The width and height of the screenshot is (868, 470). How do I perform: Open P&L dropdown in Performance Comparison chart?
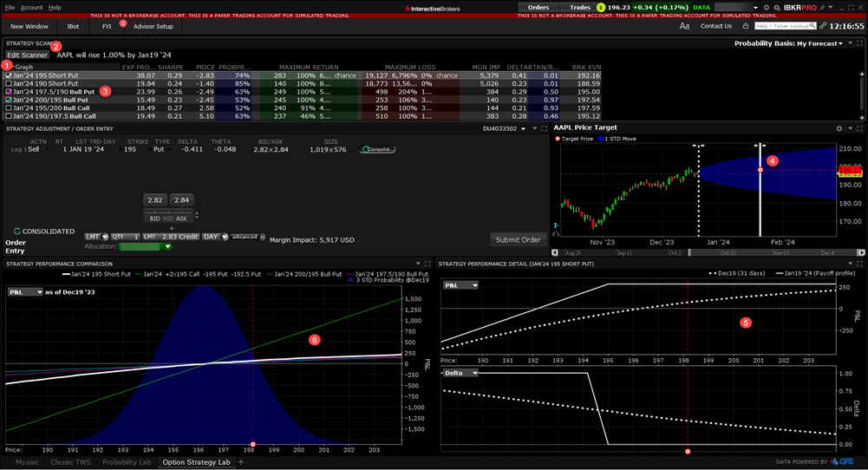point(25,291)
